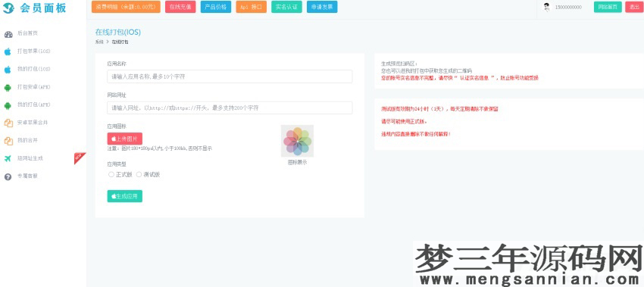Click the app icon preview thumbnail
This screenshot has width=644, height=287.
tap(297, 142)
